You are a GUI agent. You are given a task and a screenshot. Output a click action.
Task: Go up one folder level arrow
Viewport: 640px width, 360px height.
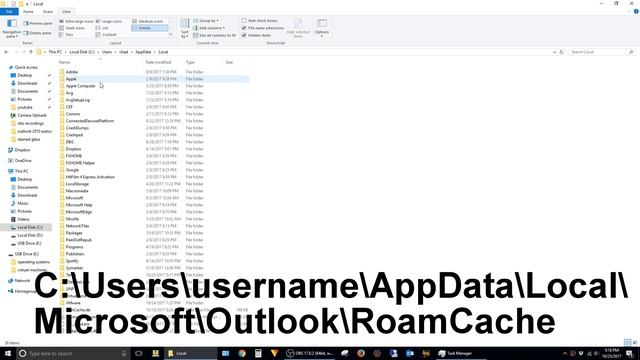coord(31,52)
